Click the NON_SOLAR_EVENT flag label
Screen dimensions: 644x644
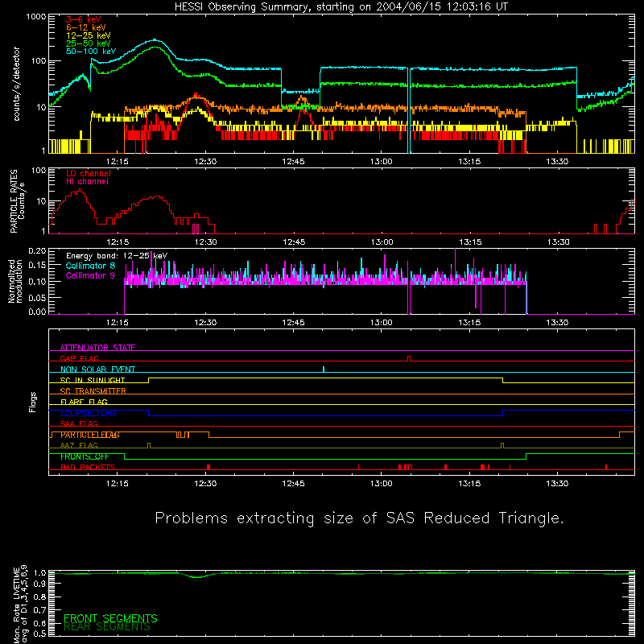[x=97, y=369]
